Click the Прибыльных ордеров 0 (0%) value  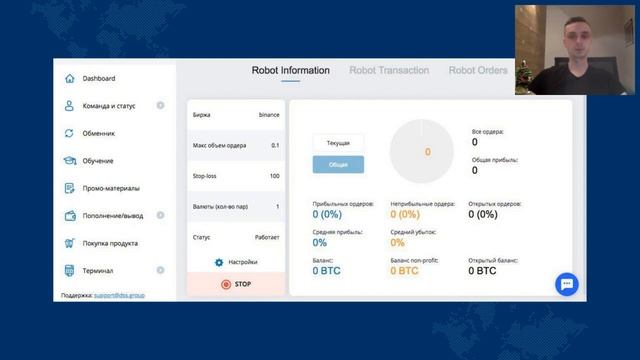327,214
